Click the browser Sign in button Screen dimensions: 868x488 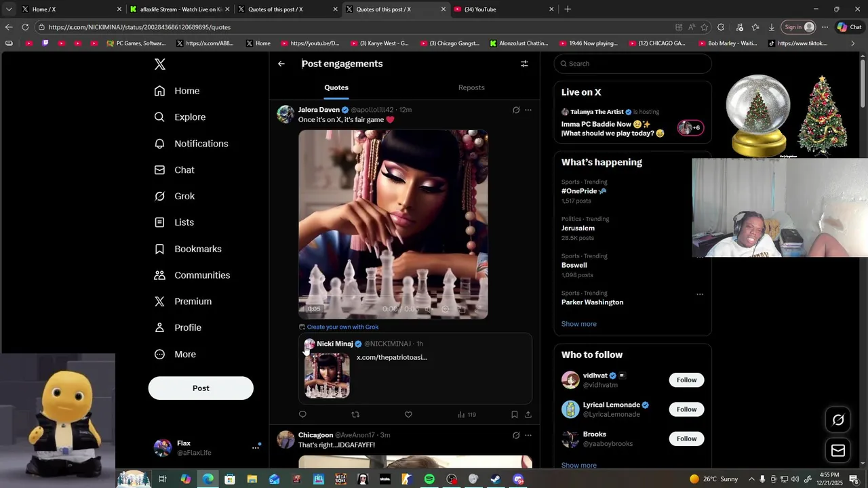pos(798,27)
